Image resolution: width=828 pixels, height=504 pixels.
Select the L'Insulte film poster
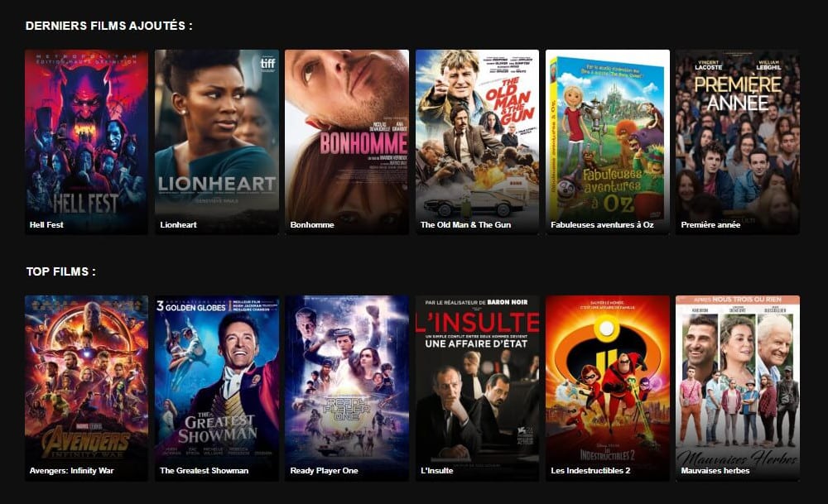click(478, 388)
